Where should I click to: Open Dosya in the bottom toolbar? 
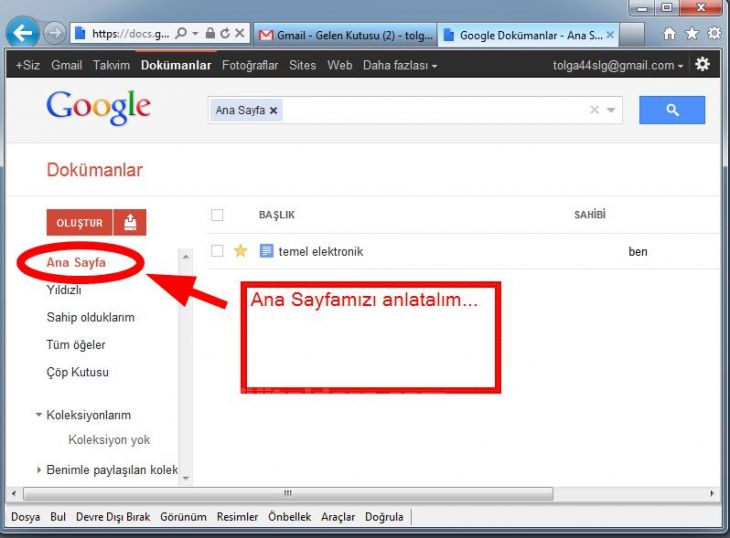pos(25,517)
